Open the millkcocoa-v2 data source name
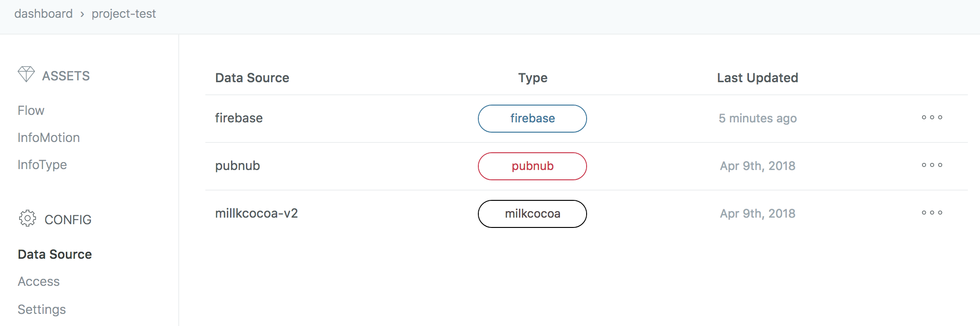The width and height of the screenshot is (980, 326). pyautogui.click(x=256, y=213)
